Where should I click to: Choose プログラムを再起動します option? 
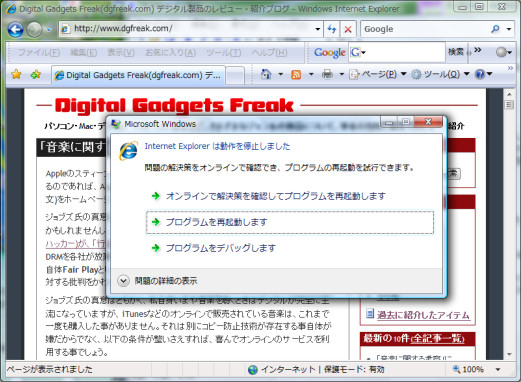pyautogui.click(x=290, y=222)
